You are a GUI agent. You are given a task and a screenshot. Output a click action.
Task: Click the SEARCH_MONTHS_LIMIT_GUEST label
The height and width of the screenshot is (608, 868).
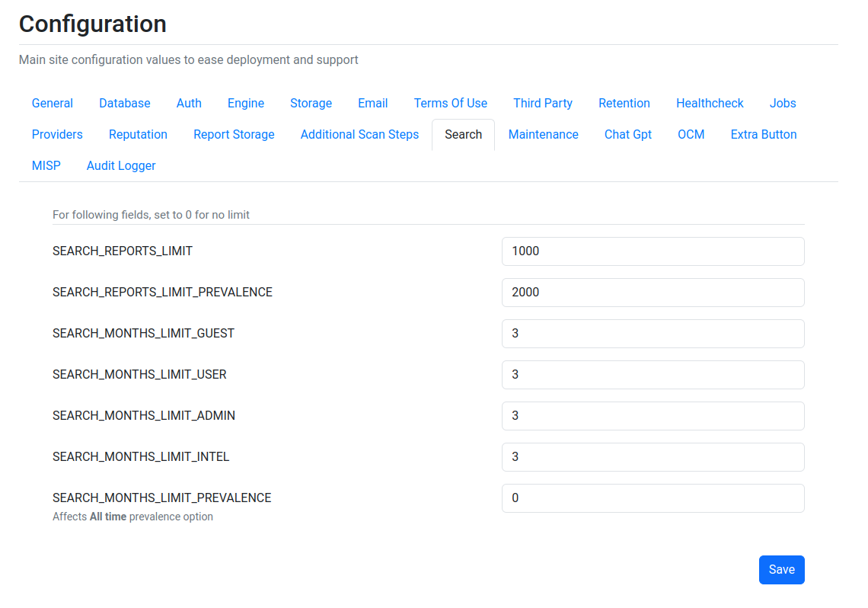143,334
